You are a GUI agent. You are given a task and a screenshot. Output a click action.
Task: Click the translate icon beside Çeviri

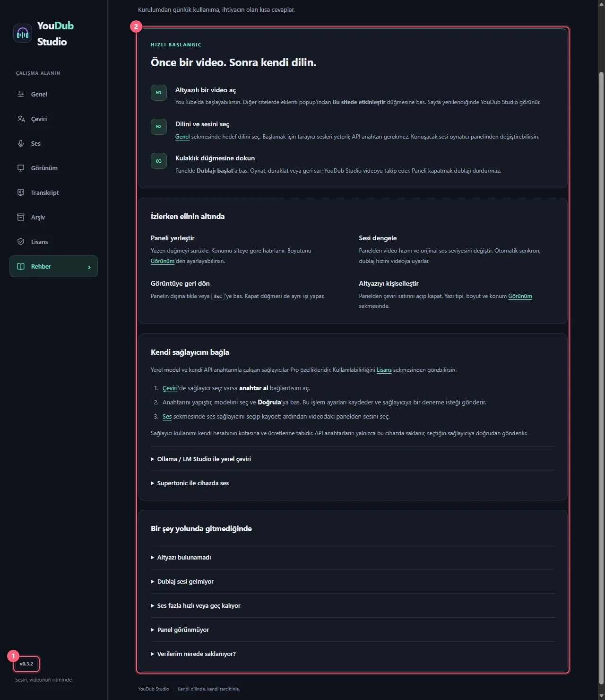tap(21, 119)
